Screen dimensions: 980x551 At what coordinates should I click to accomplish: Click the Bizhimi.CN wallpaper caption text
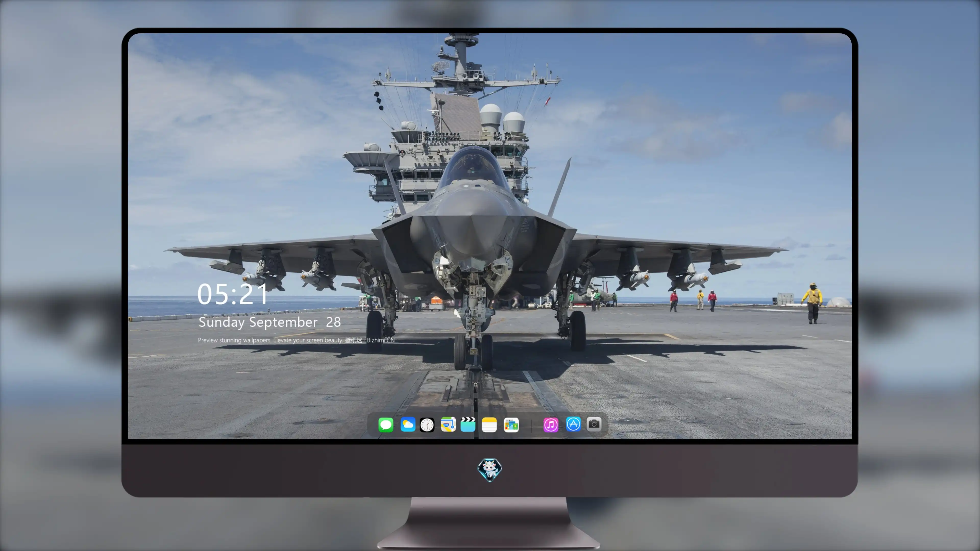(296, 340)
